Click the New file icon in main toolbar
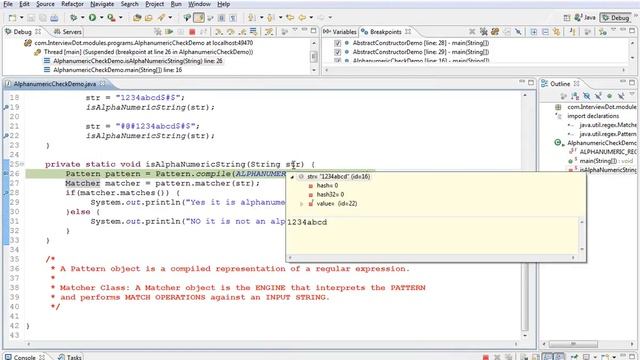Screen dimensions: 640x360 (13, 18)
